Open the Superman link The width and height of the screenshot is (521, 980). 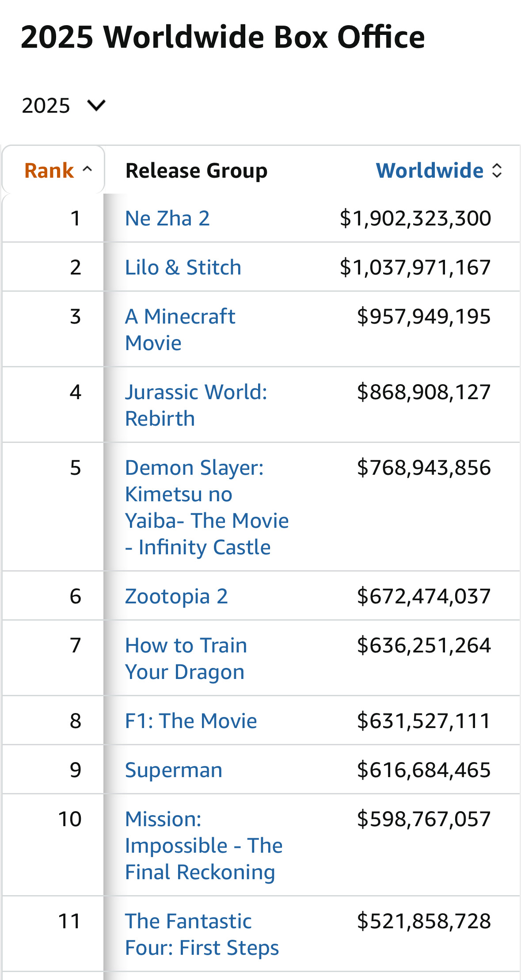(x=173, y=770)
